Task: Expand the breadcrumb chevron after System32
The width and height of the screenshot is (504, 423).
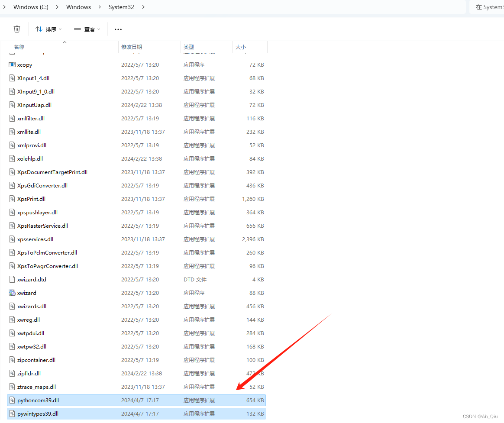Action: (x=143, y=7)
